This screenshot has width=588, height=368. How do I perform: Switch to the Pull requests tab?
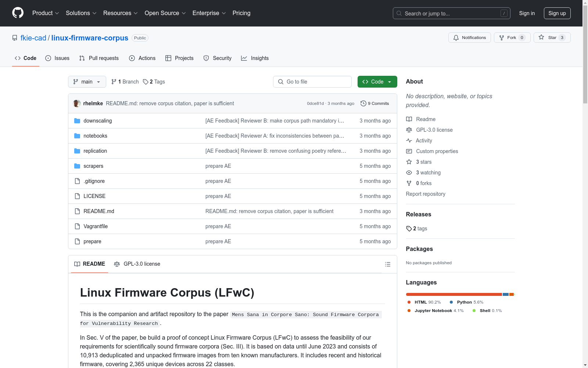99,58
